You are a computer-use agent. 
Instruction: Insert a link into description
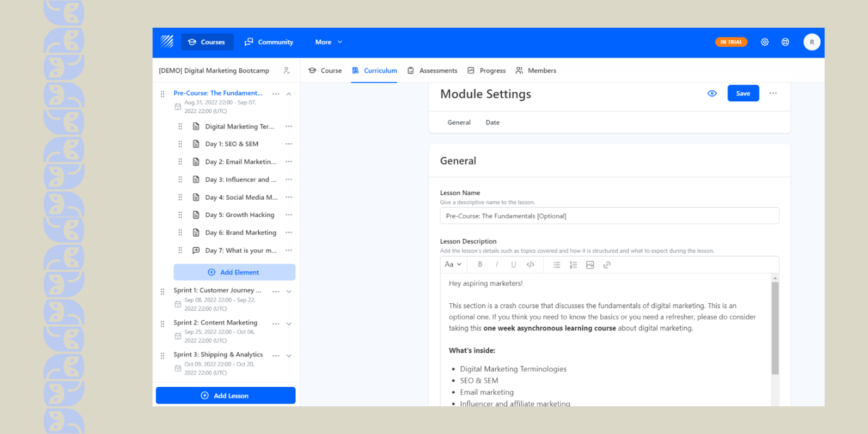click(x=607, y=265)
